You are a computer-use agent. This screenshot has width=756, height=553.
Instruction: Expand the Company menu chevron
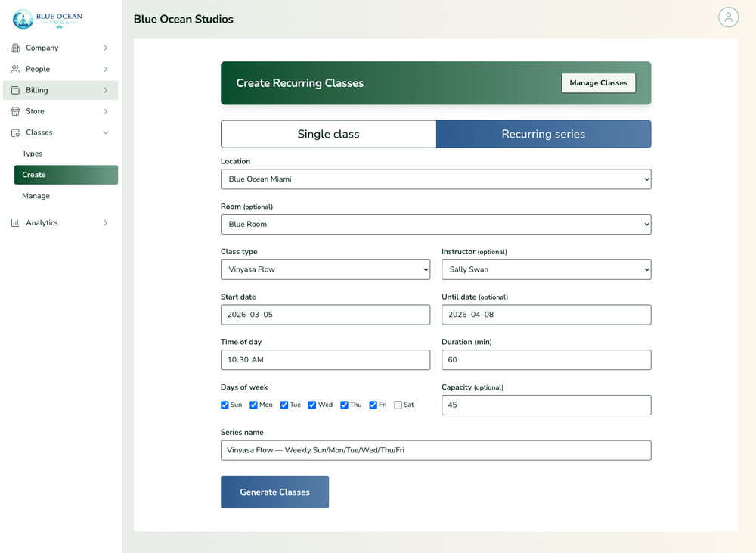[x=106, y=48]
